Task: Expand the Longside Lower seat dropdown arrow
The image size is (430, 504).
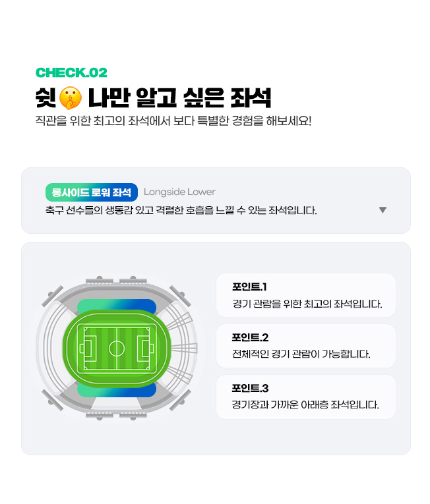Action: pyautogui.click(x=383, y=210)
